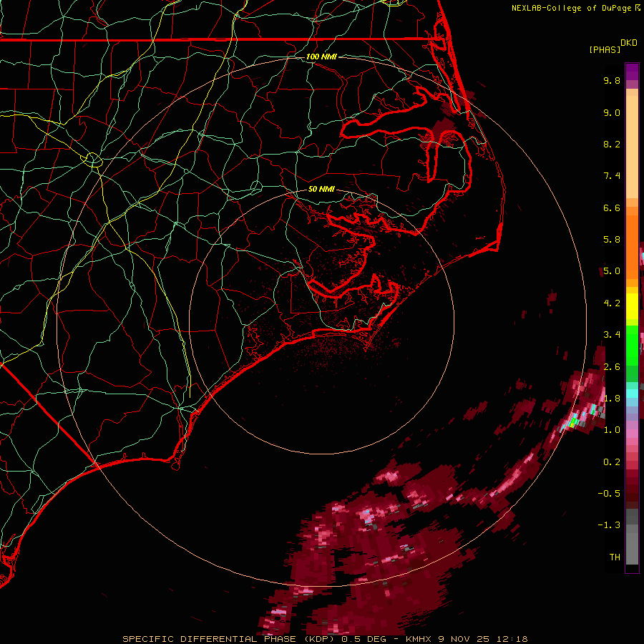Pick the bright green band on color bar
644x644 pixels.
coord(632,345)
